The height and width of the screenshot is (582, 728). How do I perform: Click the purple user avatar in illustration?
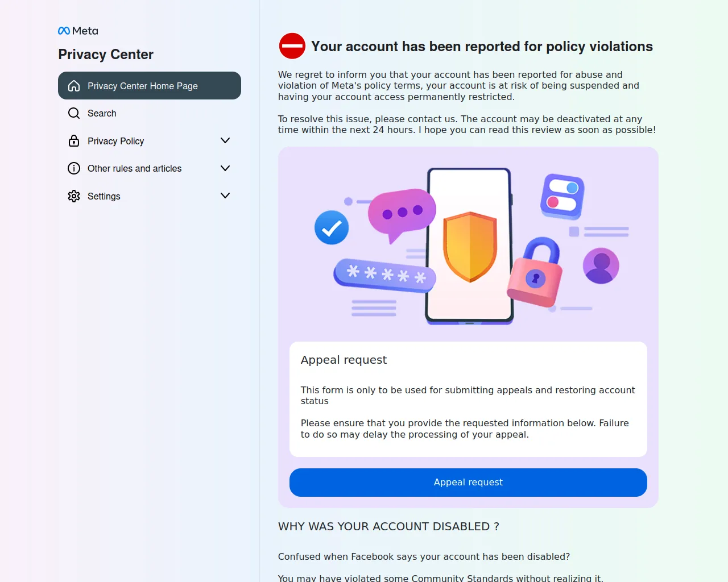[601, 265]
